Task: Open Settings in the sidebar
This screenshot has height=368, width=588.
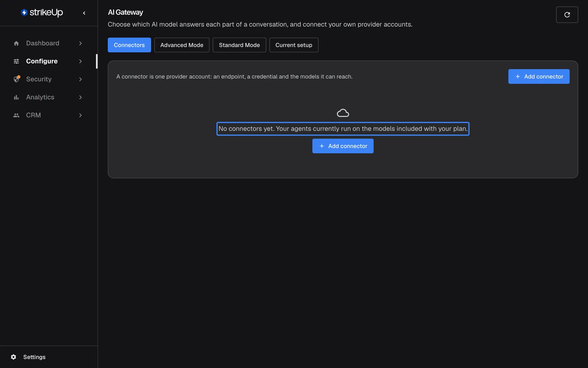Action: (x=34, y=357)
